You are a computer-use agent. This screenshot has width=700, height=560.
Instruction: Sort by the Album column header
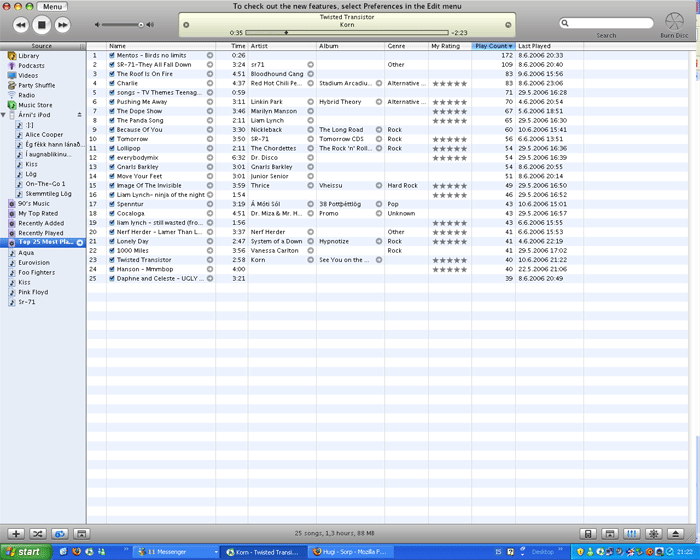(x=350, y=46)
